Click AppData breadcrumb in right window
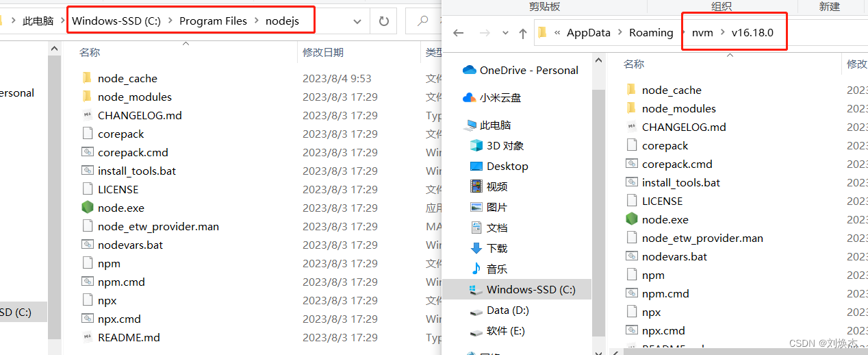 589,33
